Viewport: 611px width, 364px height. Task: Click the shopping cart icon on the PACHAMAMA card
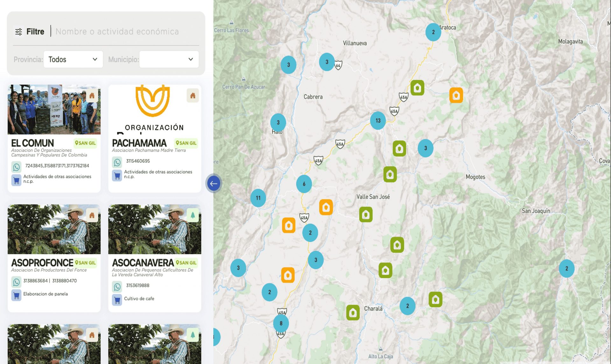coord(117,175)
